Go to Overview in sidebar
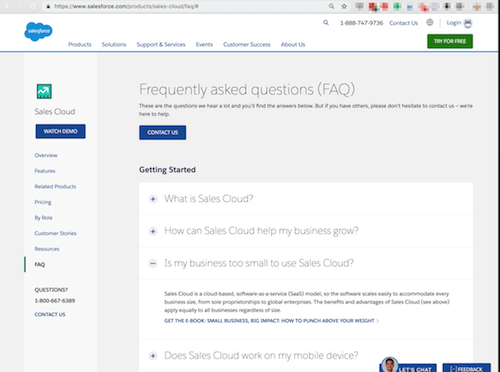 [46, 155]
